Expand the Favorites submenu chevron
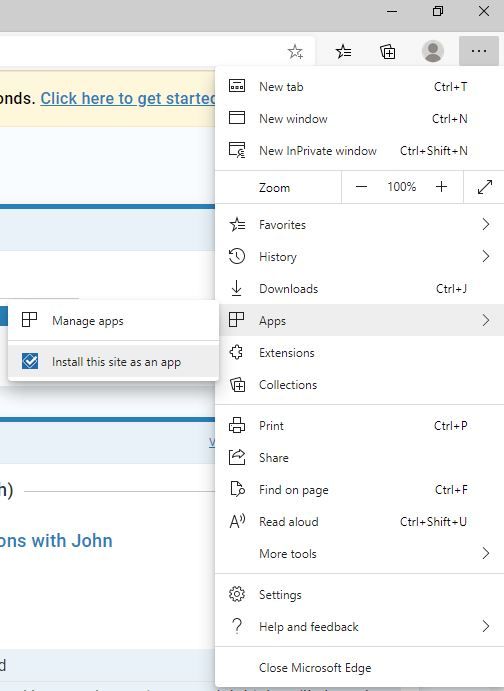Screen dimensions: 504x691 coord(485,224)
